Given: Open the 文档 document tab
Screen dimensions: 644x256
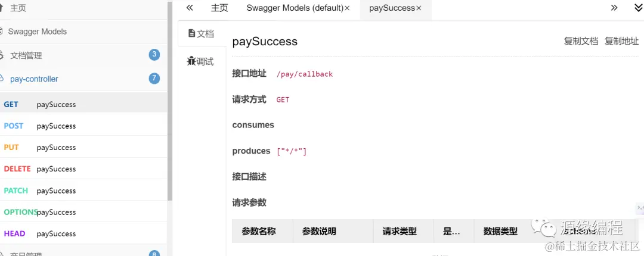Looking at the screenshot, I should pyautogui.click(x=202, y=34).
